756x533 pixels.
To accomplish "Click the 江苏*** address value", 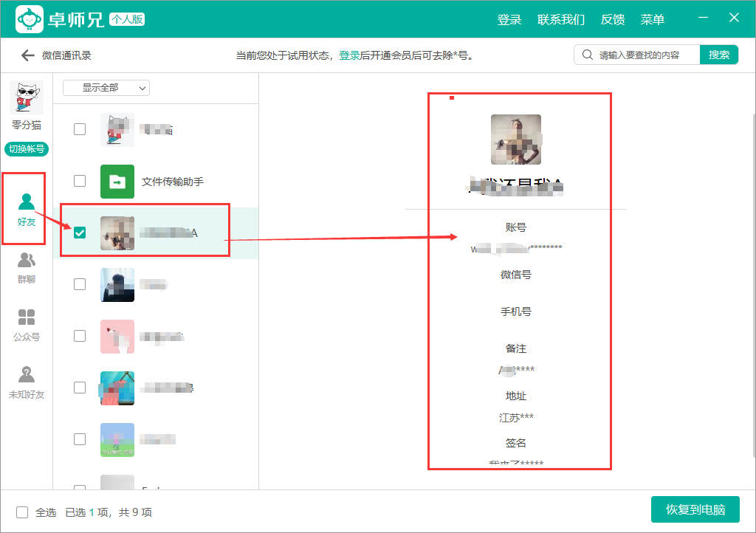I will (x=516, y=418).
